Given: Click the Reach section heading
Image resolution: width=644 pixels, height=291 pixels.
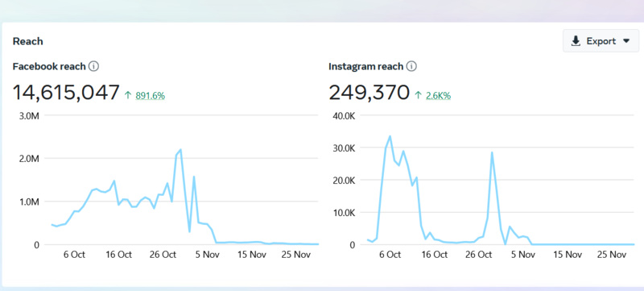Looking at the screenshot, I should pyautogui.click(x=28, y=41).
